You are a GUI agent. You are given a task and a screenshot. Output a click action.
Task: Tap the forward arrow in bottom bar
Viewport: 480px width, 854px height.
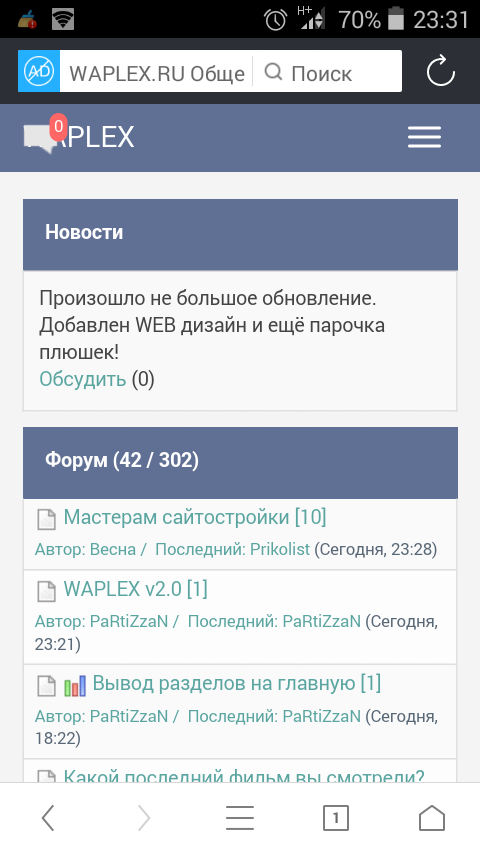pos(144,818)
